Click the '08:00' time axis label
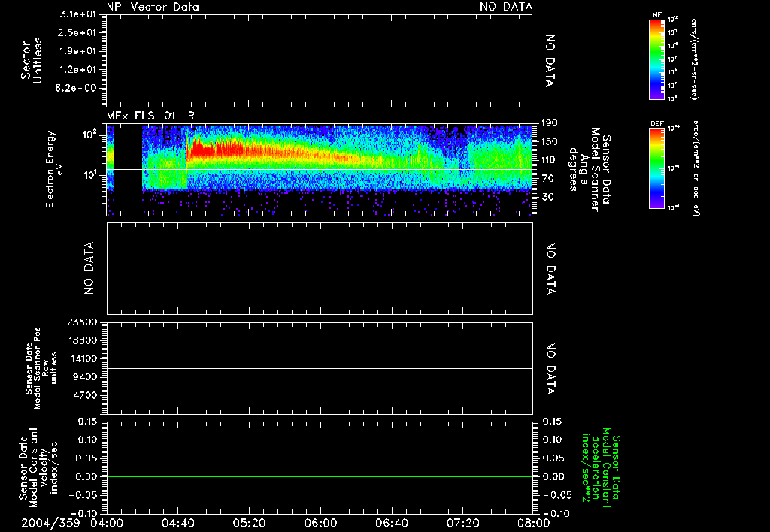The image size is (770, 532). tap(534, 523)
